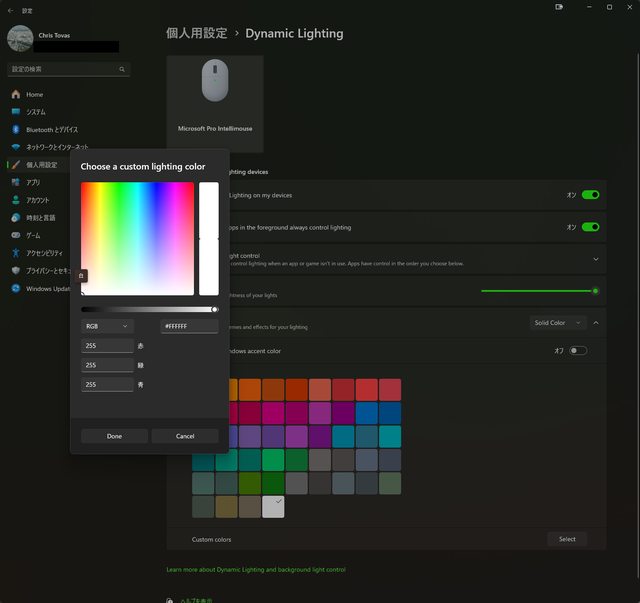640x603 pixels.
Task: Click the back arrow in the title bar
Action: (x=10, y=10)
